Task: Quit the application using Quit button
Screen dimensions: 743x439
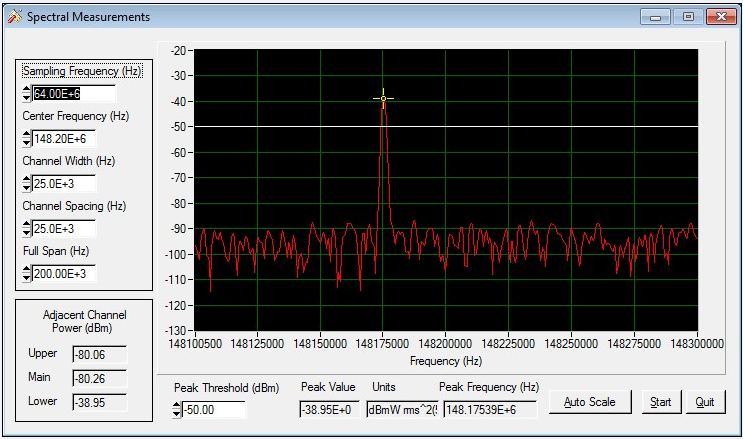Action: coord(705,402)
